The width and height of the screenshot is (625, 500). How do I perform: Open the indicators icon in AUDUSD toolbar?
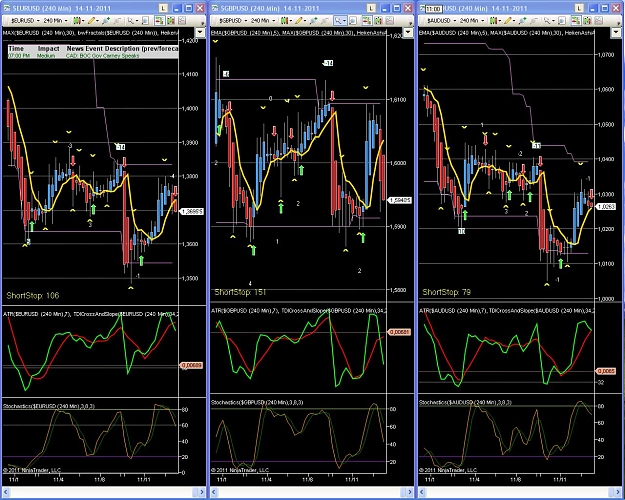click(587, 20)
